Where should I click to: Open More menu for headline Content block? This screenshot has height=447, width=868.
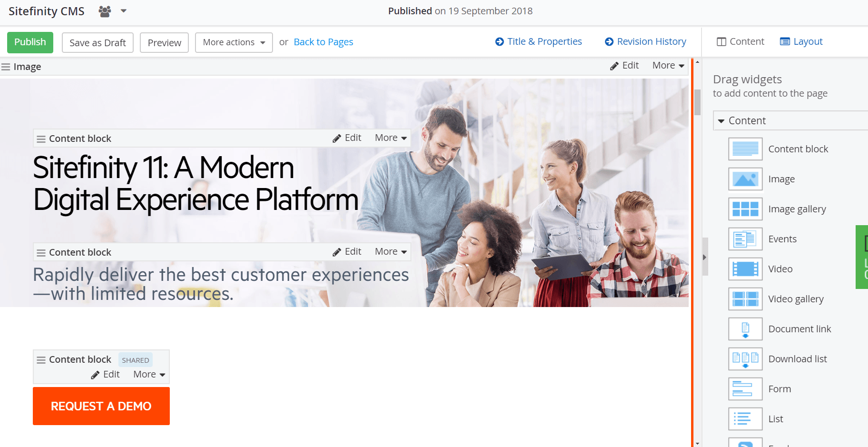pos(391,138)
